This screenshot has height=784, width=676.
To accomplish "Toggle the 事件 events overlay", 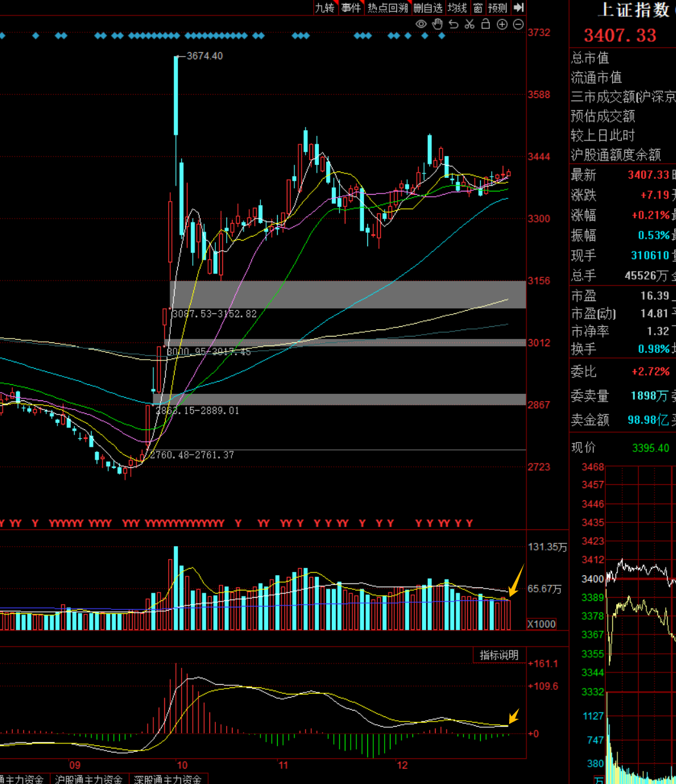I will click(351, 8).
